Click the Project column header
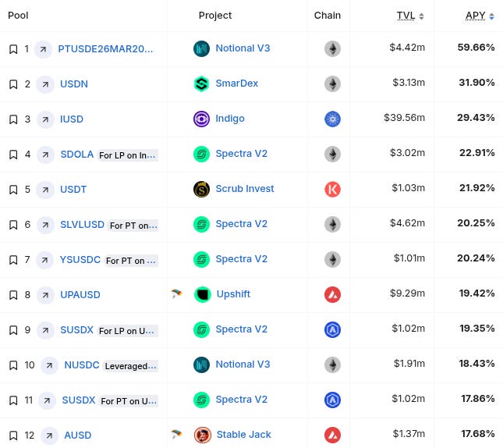This screenshot has height=448, width=503. coord(215,16)
